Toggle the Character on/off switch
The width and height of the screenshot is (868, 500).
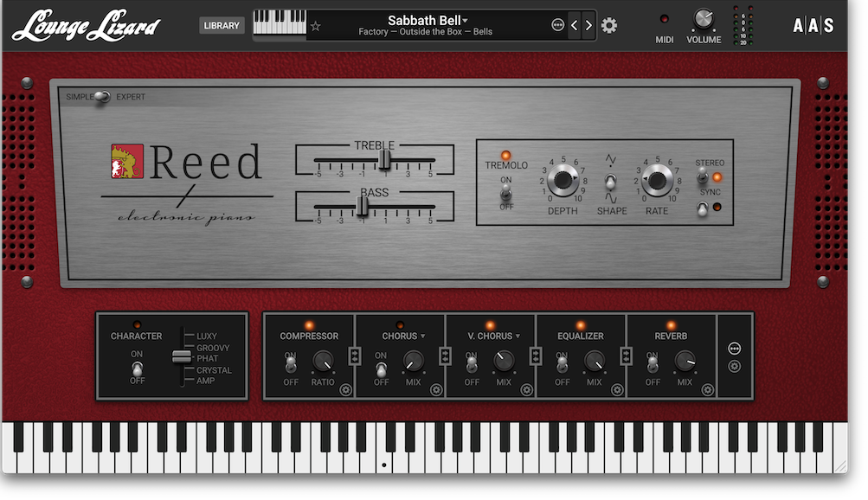click(x=137, y=368)
